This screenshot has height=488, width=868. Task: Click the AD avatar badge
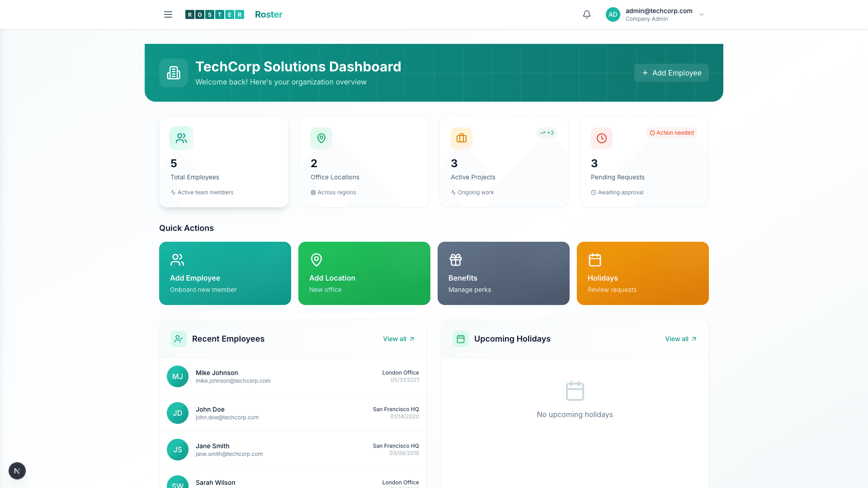613,14
